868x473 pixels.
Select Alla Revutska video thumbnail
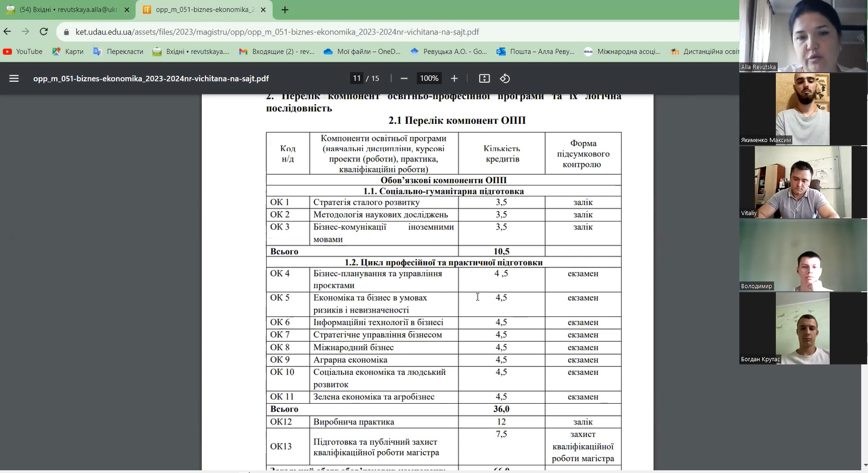(803, 36)
